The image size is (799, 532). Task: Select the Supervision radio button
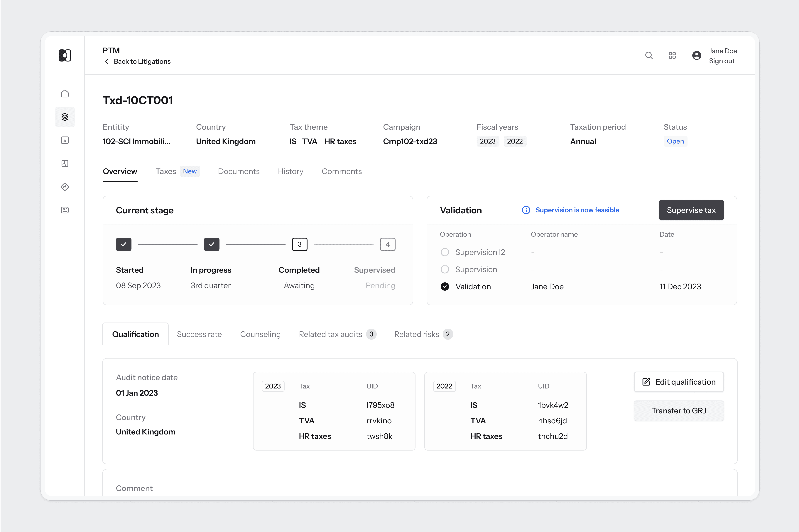click(x=445, y=270)
